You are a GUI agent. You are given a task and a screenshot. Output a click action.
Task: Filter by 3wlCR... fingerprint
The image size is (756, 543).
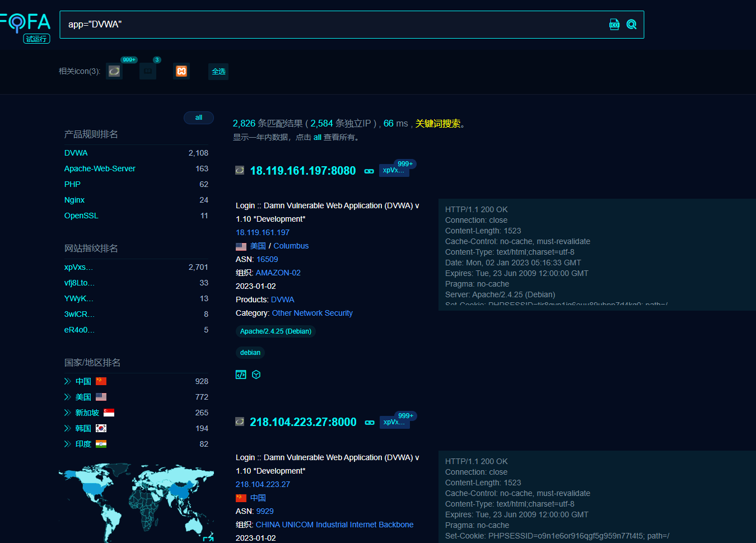pos(80,314)
